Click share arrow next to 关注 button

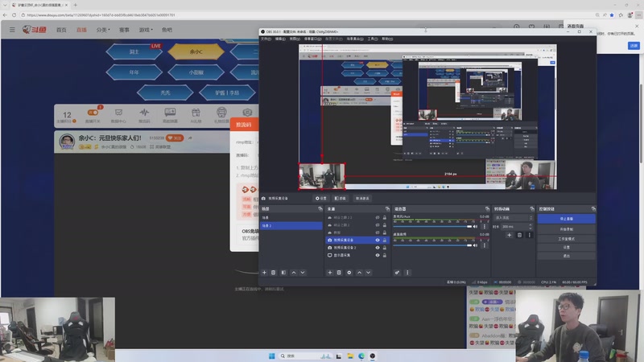click(190, 138)
